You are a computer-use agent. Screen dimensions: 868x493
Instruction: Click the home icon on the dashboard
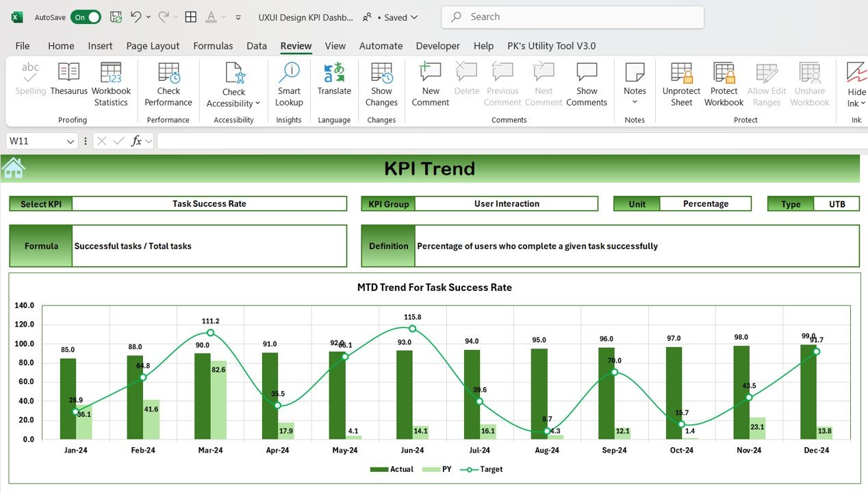[14, 168]
